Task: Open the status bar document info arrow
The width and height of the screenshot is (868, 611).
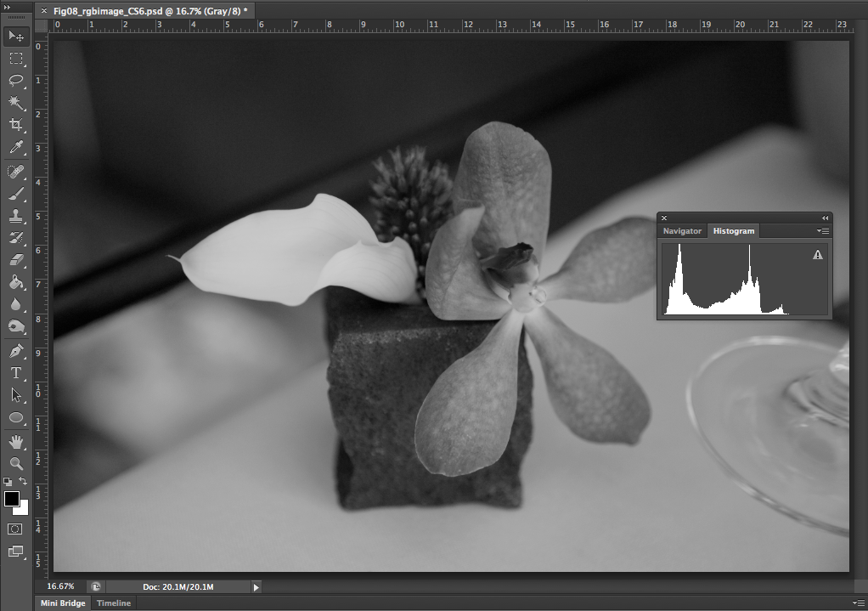Action: point(256,586)
